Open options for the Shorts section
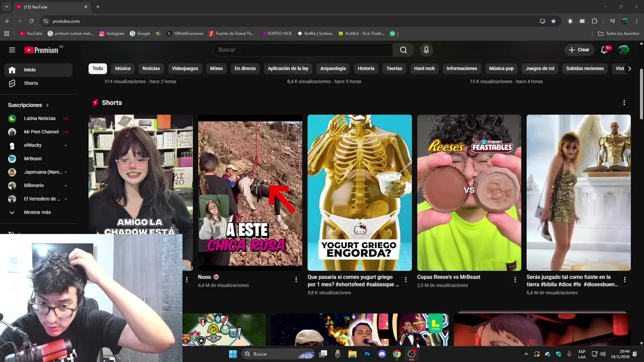The image size is (644, 362). tap(624, 103)
